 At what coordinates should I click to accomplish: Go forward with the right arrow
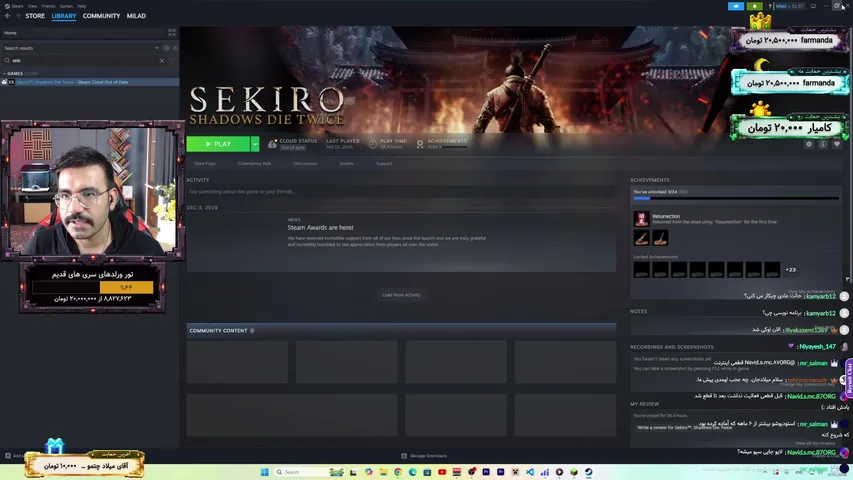click(x=18, y=16)
